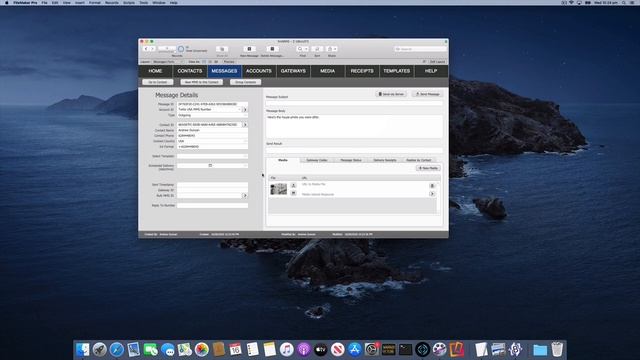Screen dimensions: 640x360
Task: Switch to the Gateway Codes panel tab
Action: 317,160
